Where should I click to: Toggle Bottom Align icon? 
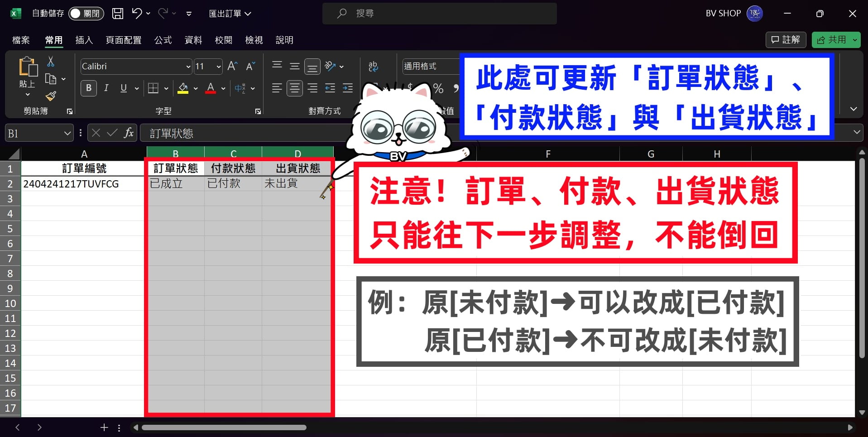pos(312,67)
